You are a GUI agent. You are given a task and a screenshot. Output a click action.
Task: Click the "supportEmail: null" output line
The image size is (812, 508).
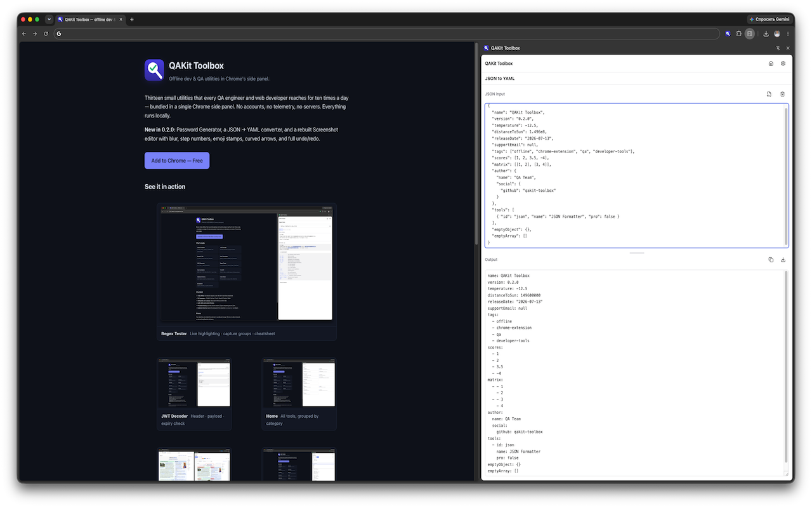(507, 308)
